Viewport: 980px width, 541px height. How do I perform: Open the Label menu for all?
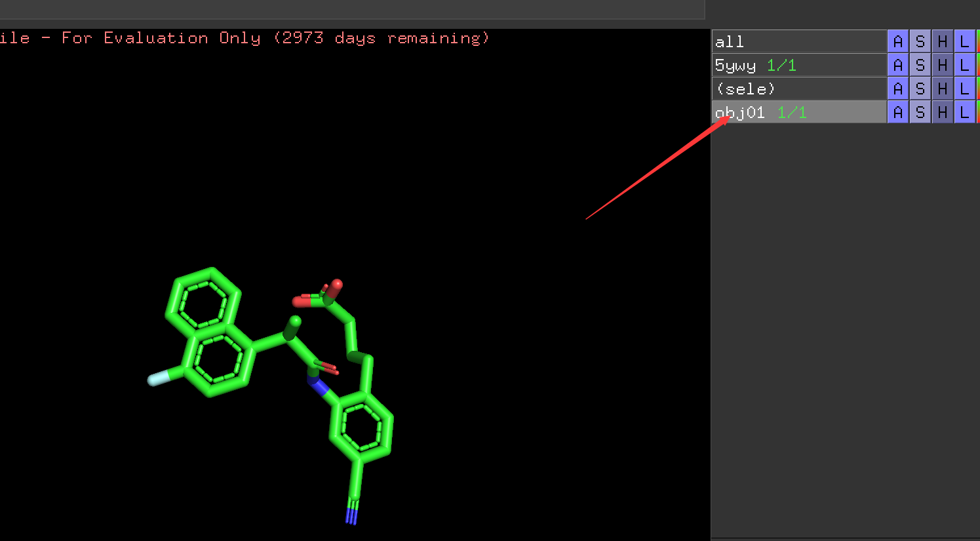[x=964, y=41]
